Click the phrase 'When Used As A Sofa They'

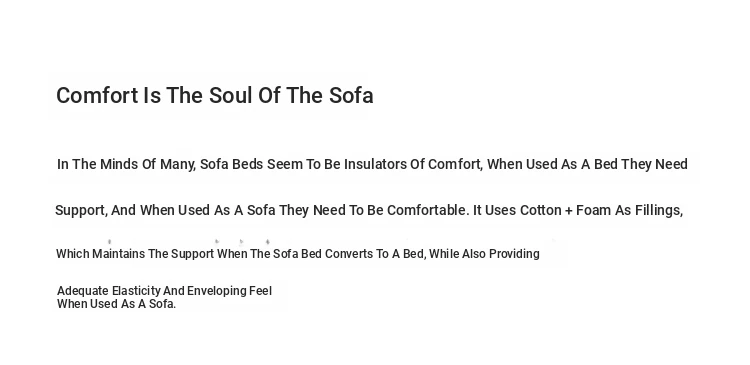[x=224, y=210]
